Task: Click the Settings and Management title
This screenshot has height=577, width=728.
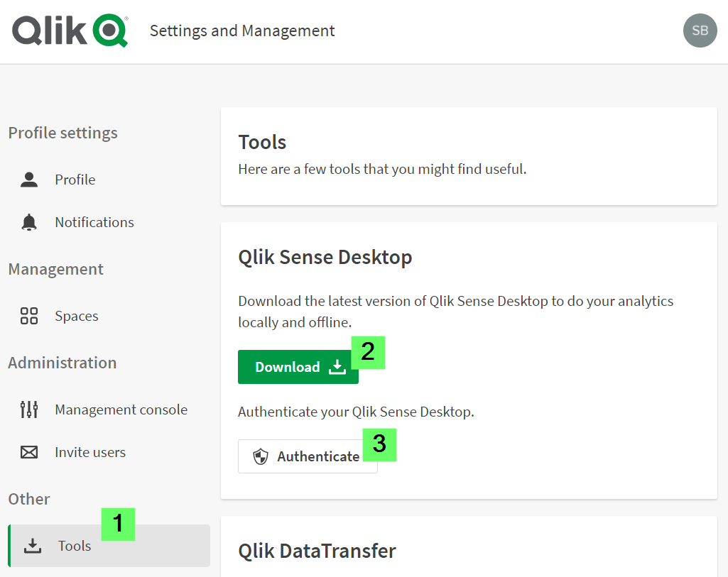Action: point(241,31)
